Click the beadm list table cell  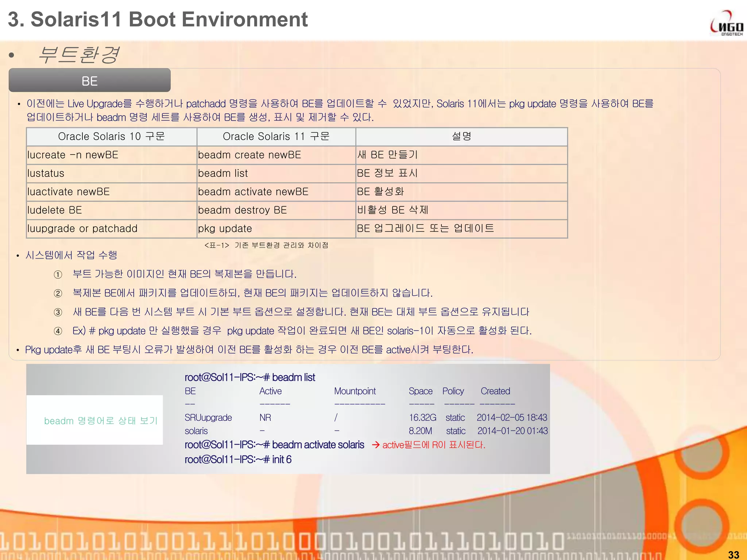[x=276, y=174]
